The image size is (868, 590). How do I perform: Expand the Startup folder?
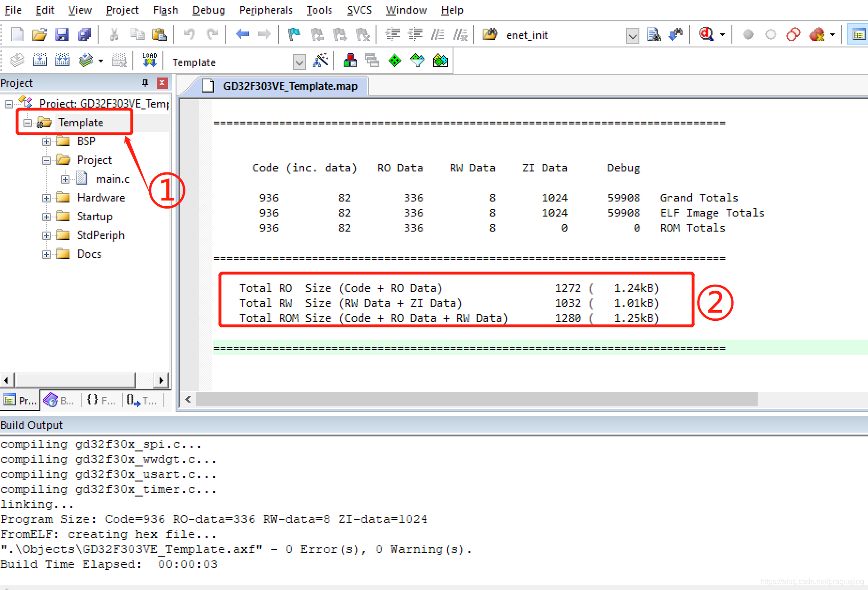[46, 217]
